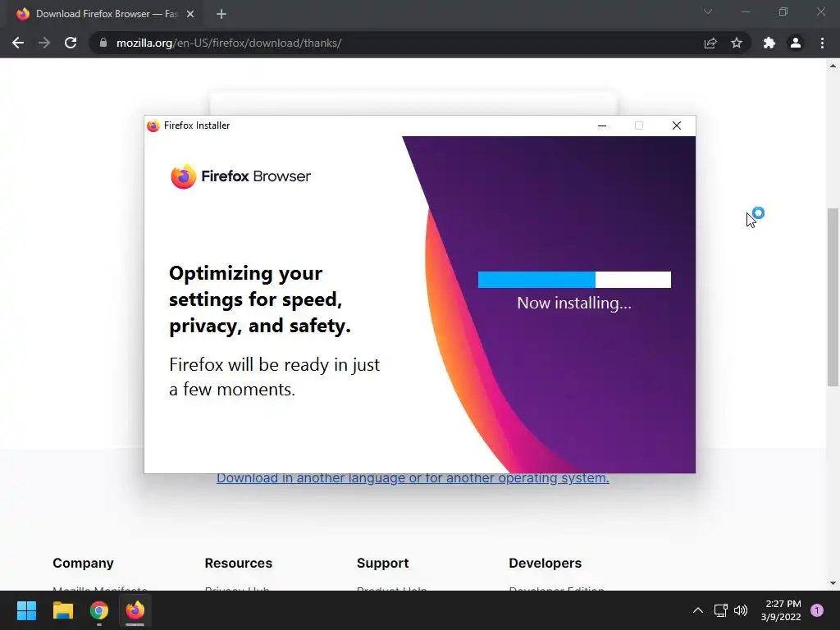Image resolution: width=840 pixels, height=630 pixels.
Task: Click the 'Now installing...' status text
Action: pos(574,304)
